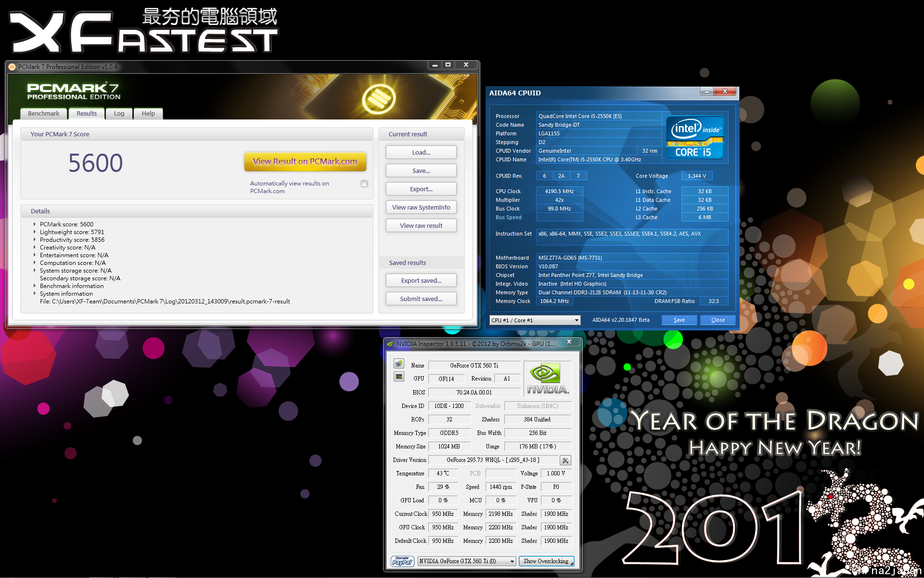This screenshot has height=578, width=924.
Task: Open the Benchmark tab in PCMark 7
Action: [44, 114]
